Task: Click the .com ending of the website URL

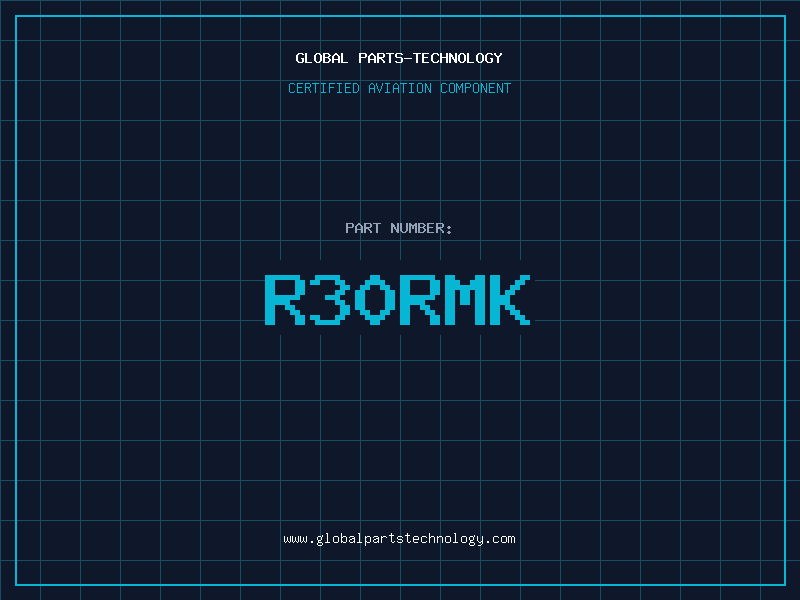Action: tap(501, 538)
